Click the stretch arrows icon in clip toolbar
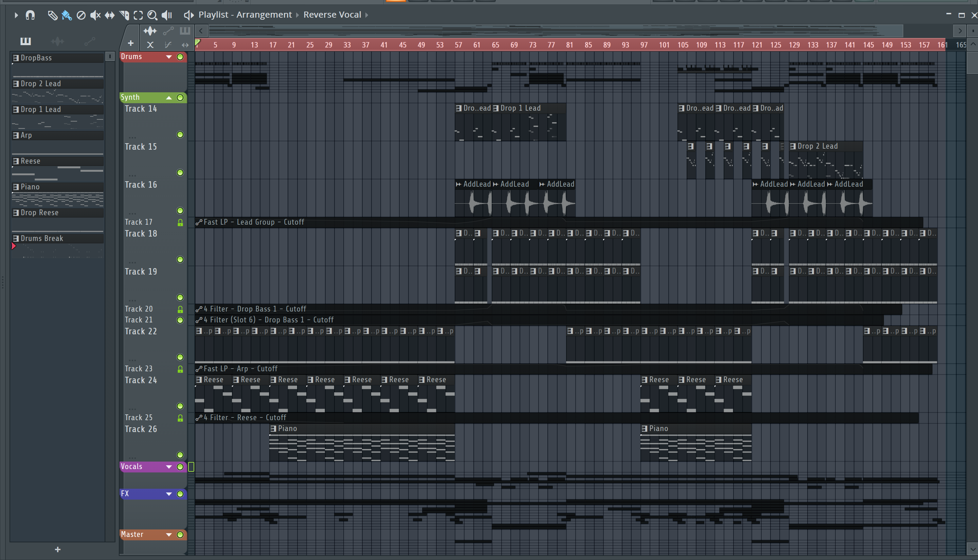 pyautogui.click(x=185, y=45)
